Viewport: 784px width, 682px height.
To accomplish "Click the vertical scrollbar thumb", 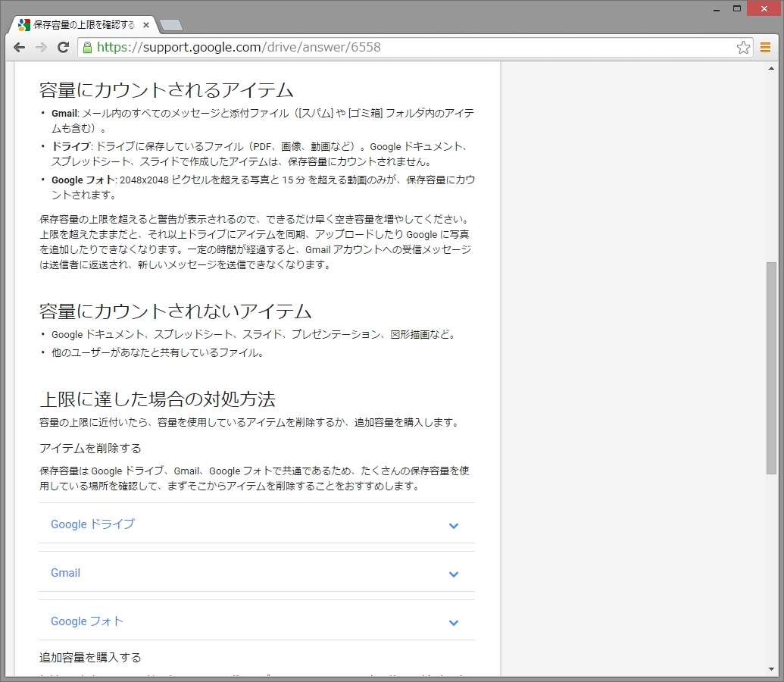I will click(771, 368).
